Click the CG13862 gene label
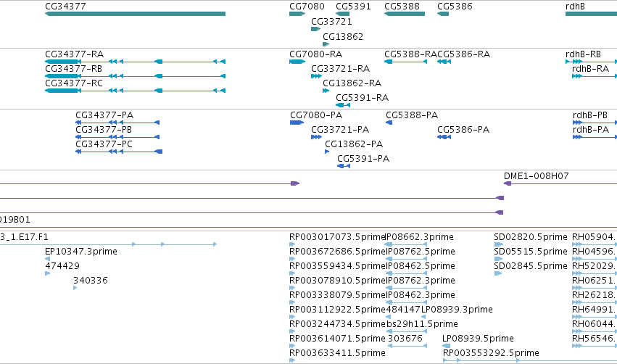 [343, 36]
